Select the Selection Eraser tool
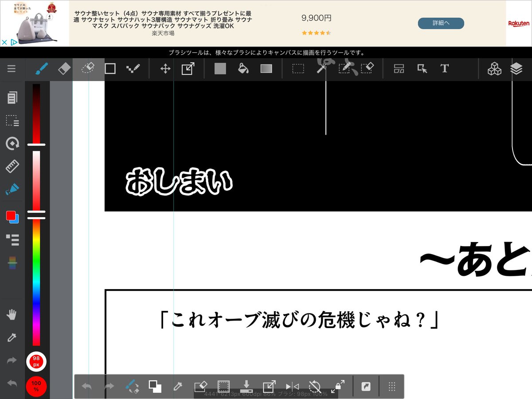 [x=368, y=69]
